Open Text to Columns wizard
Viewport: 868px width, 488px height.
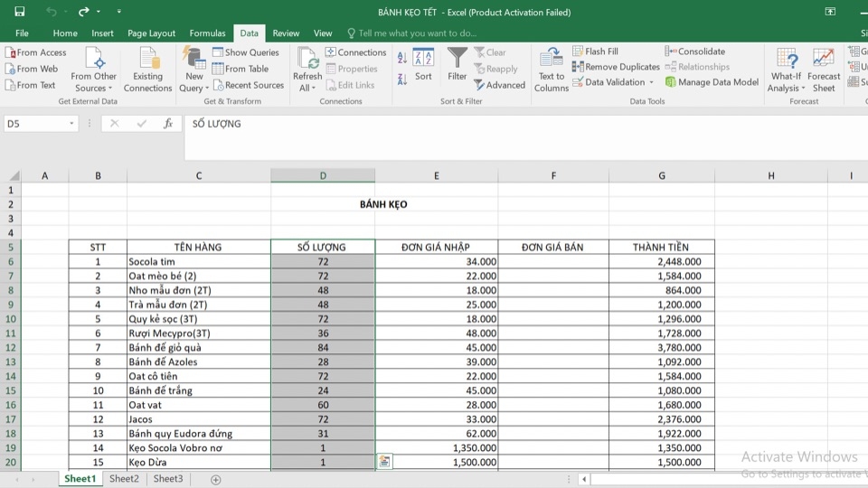tap(552, 70)
